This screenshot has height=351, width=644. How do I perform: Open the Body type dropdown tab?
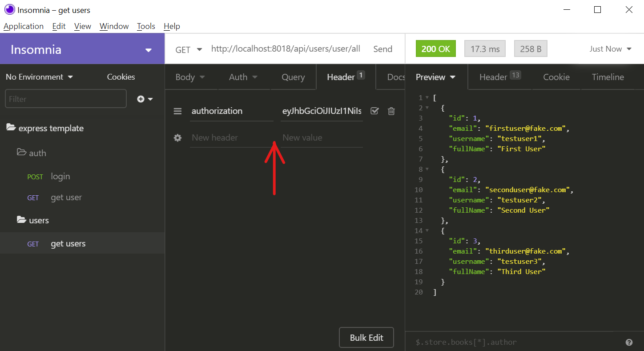[x=190, y=77]
